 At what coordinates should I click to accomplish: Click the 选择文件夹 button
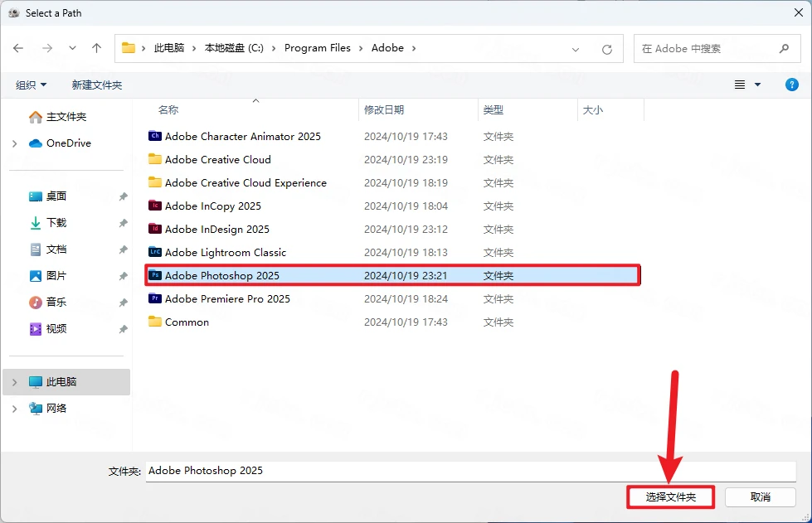click(670, 497)
